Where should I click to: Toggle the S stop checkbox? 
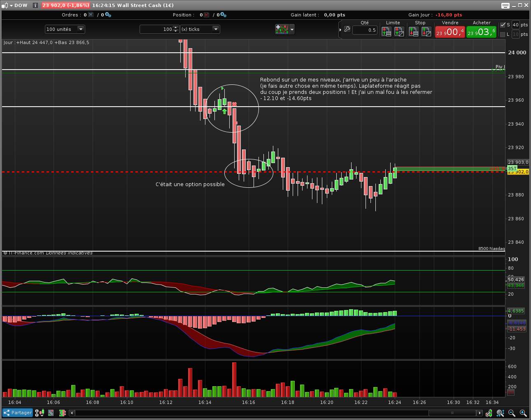503,25
